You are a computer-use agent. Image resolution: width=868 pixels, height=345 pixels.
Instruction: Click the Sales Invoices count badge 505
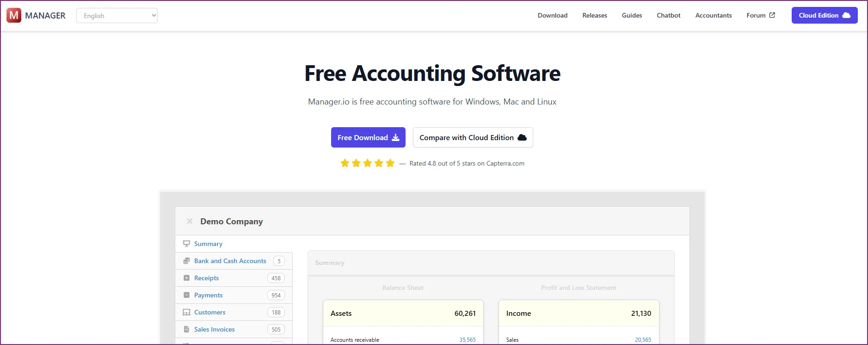pyautogui.click(x=276, y=329)
